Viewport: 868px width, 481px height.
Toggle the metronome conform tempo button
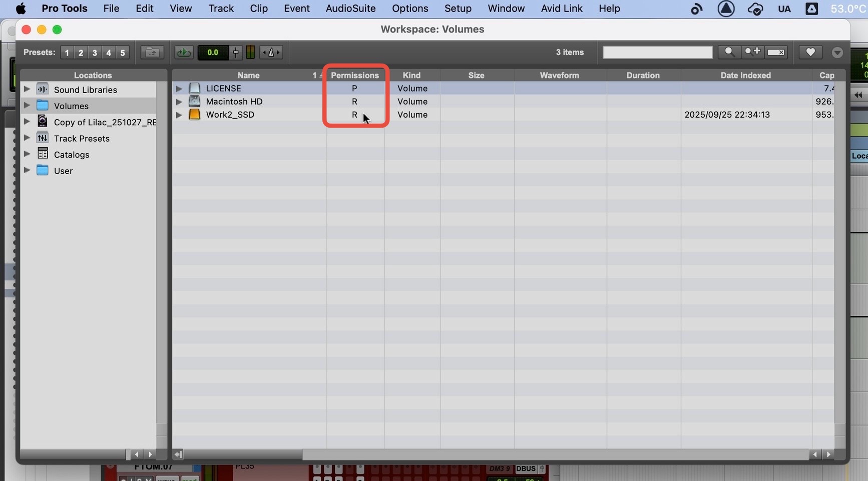pyautogui.click(x=271, y=52)
